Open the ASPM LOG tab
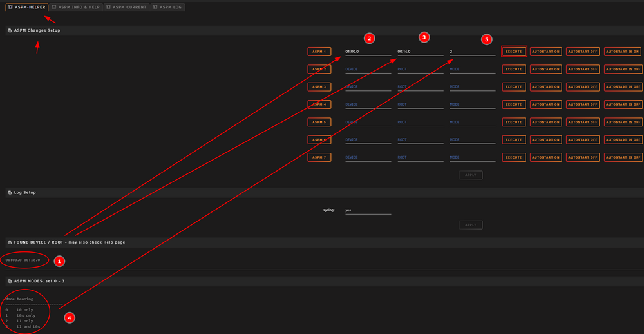This screenshot has width=644, height=334. (167, 7)
